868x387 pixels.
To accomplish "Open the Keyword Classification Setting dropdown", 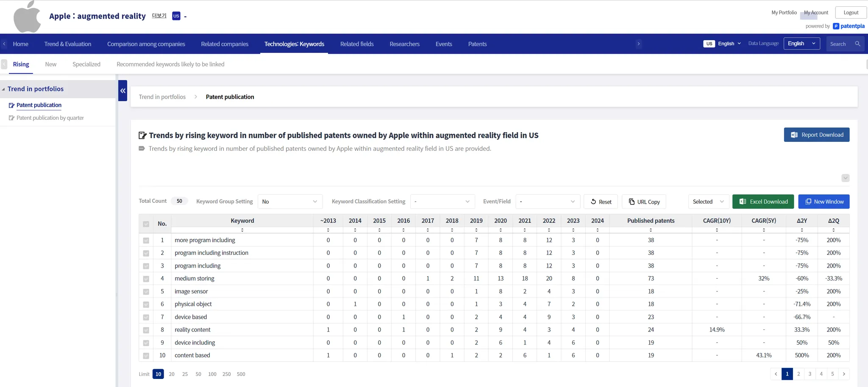I will tap(442, 202).
